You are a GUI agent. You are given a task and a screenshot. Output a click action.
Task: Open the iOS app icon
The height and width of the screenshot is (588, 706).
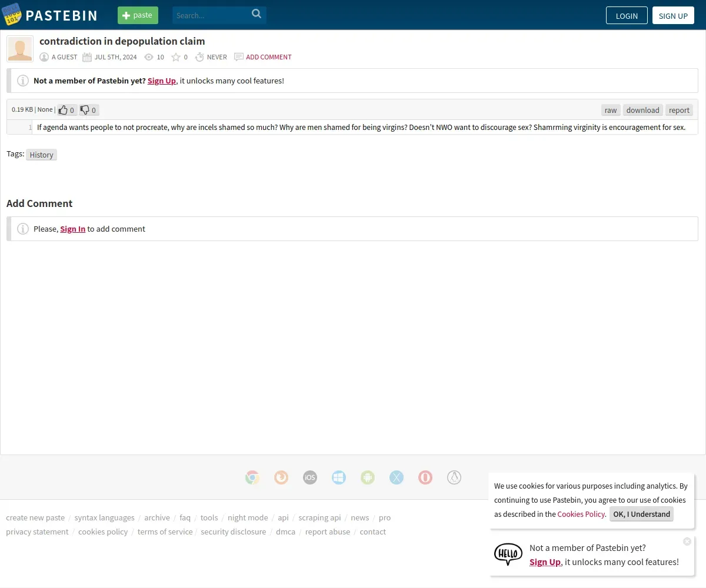point(310,477)
